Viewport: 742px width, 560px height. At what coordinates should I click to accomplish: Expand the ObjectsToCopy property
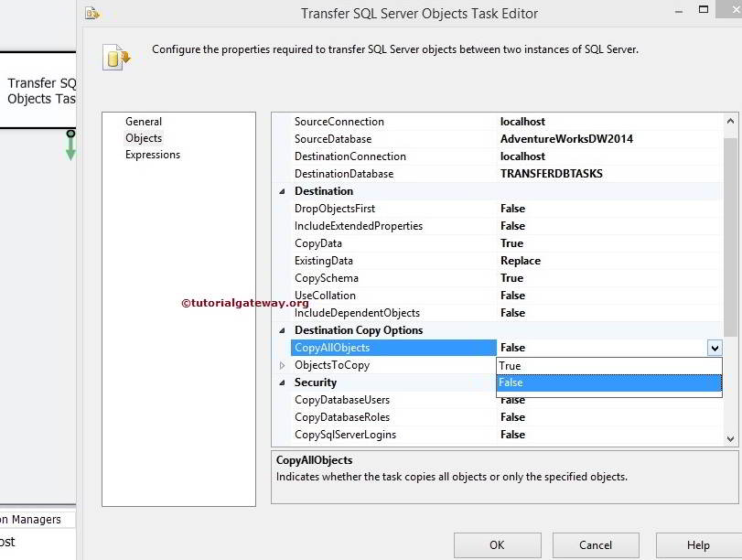tap(282, 364)
